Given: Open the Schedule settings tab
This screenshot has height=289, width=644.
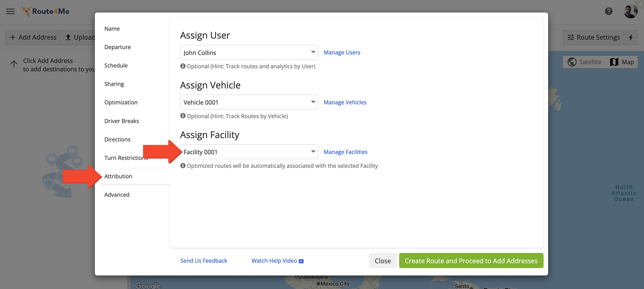Looking at the screenshot, I should (x=116, y=65).
